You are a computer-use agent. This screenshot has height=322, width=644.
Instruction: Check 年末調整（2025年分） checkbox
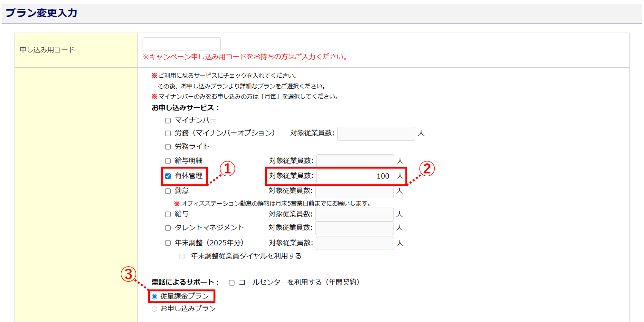168,243
